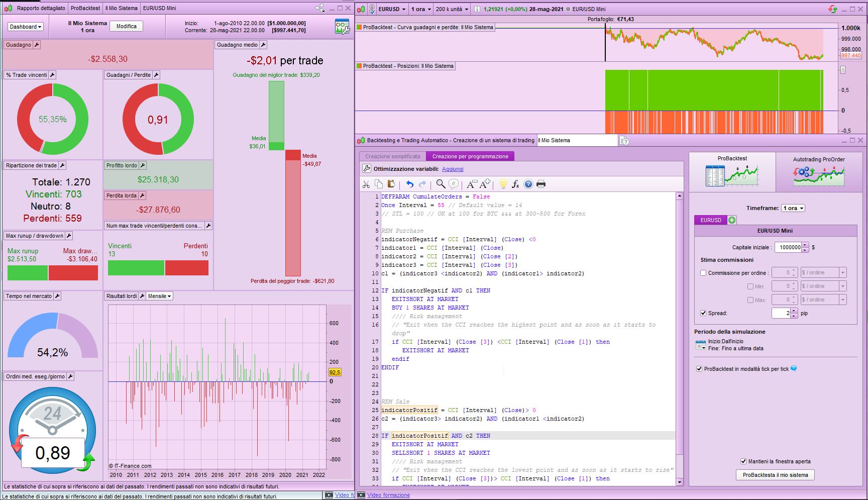Enable the Commissione per ordine checkbox
Screen dimensions: 868x500
click(x=703, y=273)
